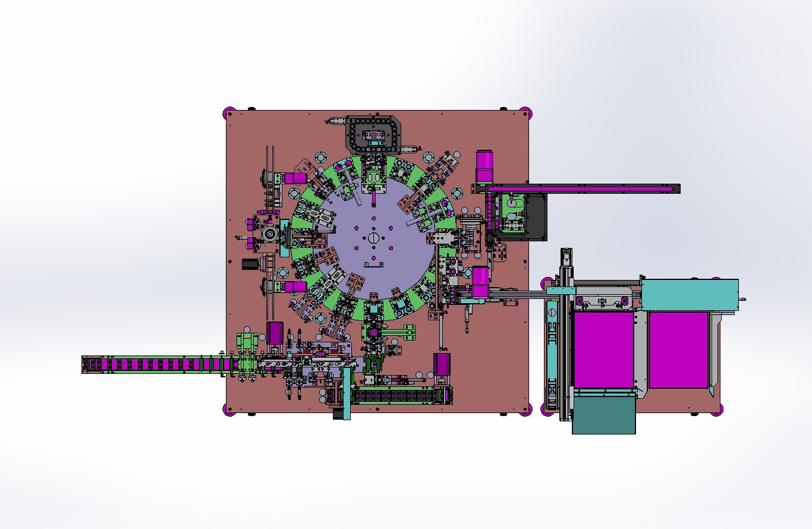Image resolution: width=812 pixels, height=529 pixels.
Task: Select the top-left purple foot of main base
Action: click(x=228, y=112)
